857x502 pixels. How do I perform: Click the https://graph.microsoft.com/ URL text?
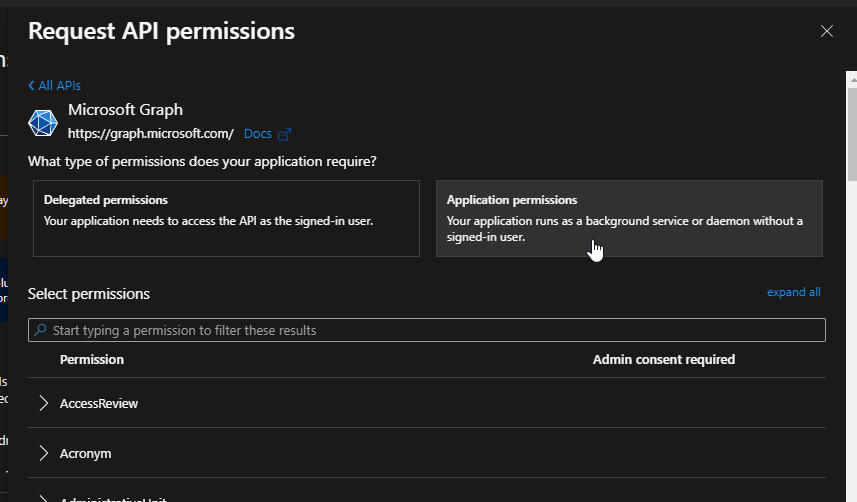[150, 133]
